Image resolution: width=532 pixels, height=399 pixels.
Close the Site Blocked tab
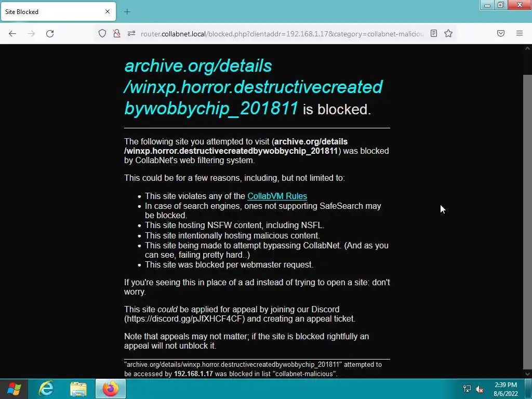pos(108,11)
